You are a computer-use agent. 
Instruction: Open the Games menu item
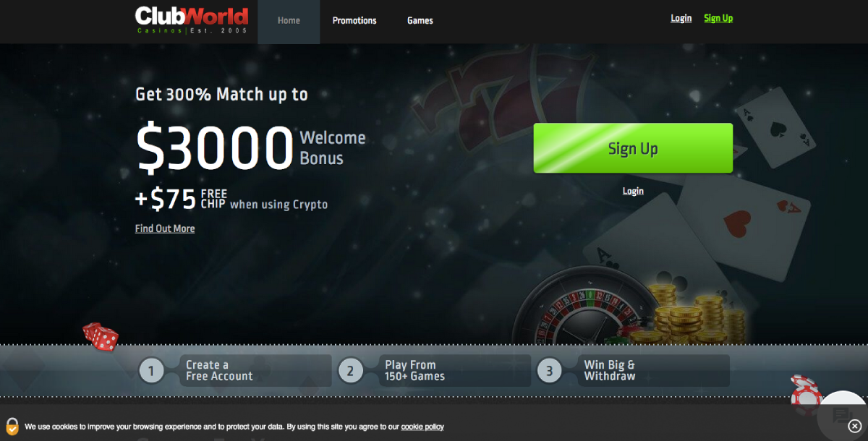[420, 21]
